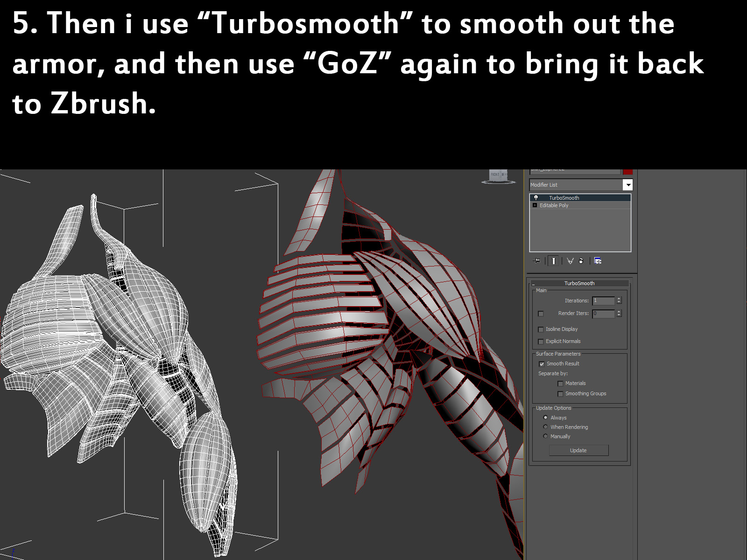Image resolution: width=747 pixels, height=560 pixels.
Task: Click Remove Modifier trash icon
Action: click(x=581, y=261)
